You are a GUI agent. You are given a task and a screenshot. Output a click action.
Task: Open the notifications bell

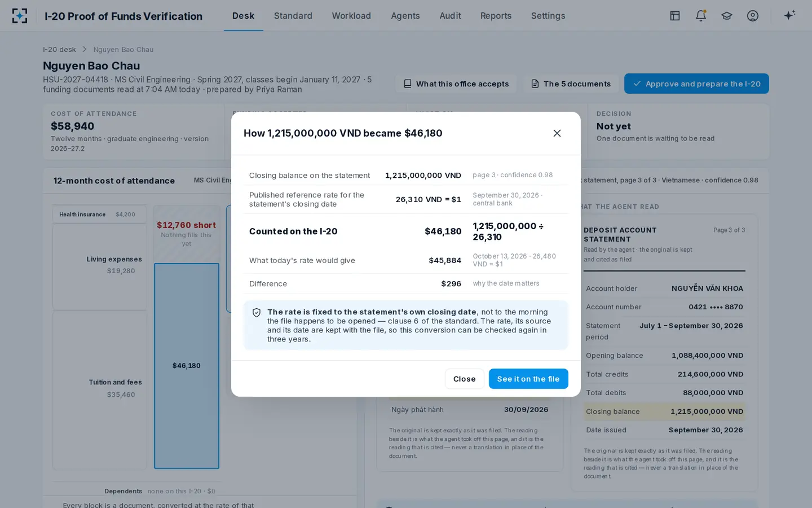(x=700, y=16)
